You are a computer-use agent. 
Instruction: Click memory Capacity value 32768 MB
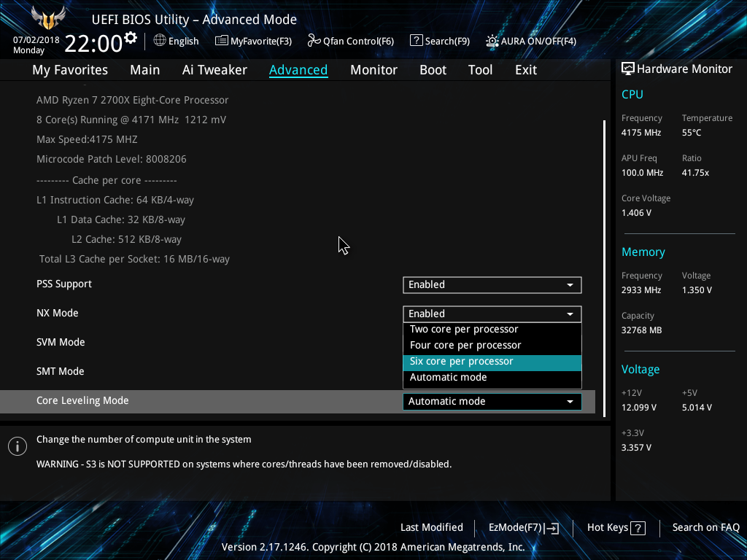(641, 330)
